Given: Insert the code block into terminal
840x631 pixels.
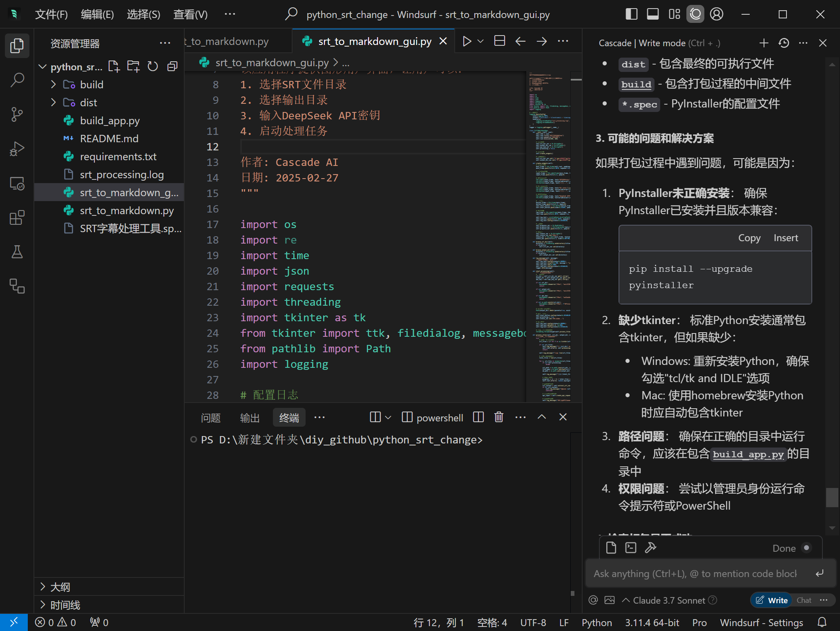Looking at the screenshot, I should (x=785, y=238).
